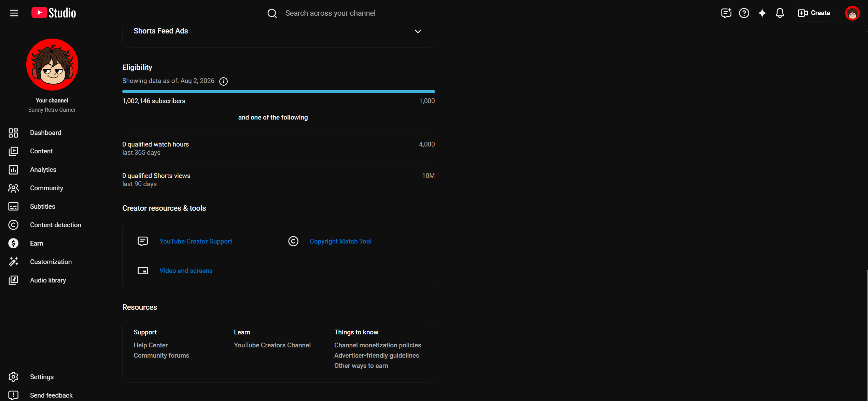Click the Settings gear icon
Screen dimensions: 868x401
point(13,377)
